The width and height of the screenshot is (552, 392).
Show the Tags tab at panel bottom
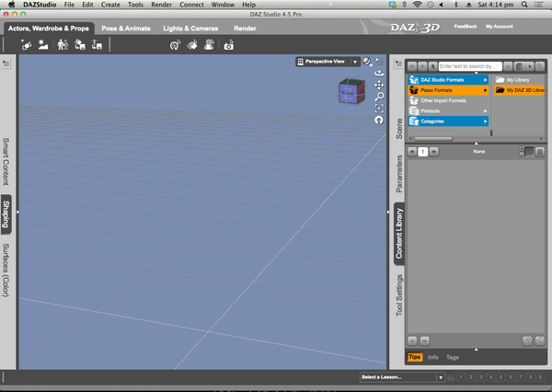[x=453, y=357]
